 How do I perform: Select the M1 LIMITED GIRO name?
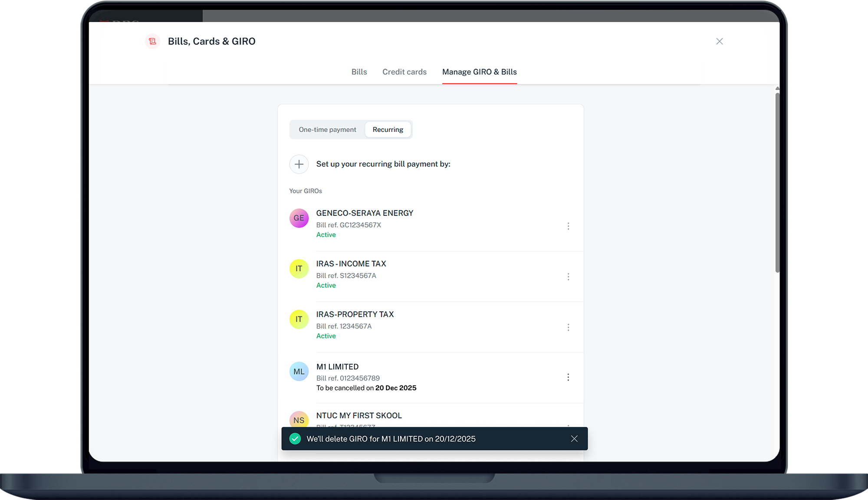click(337, 367)
